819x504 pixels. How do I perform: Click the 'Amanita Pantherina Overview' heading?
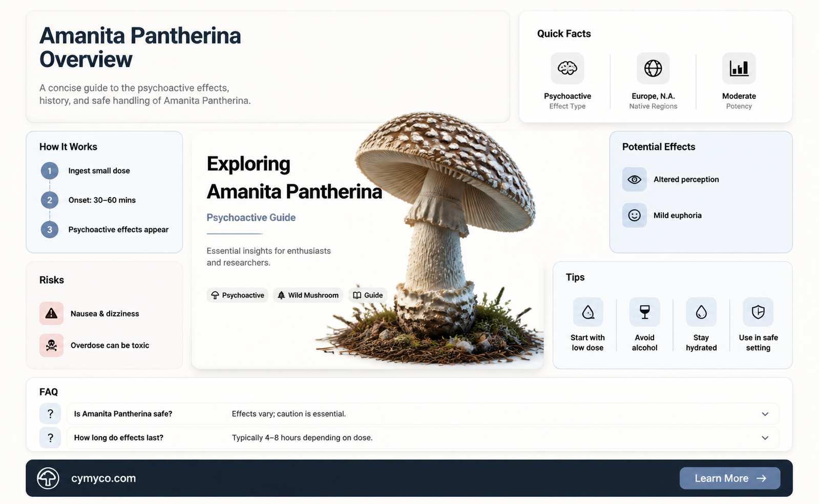[x=140, y=48]
